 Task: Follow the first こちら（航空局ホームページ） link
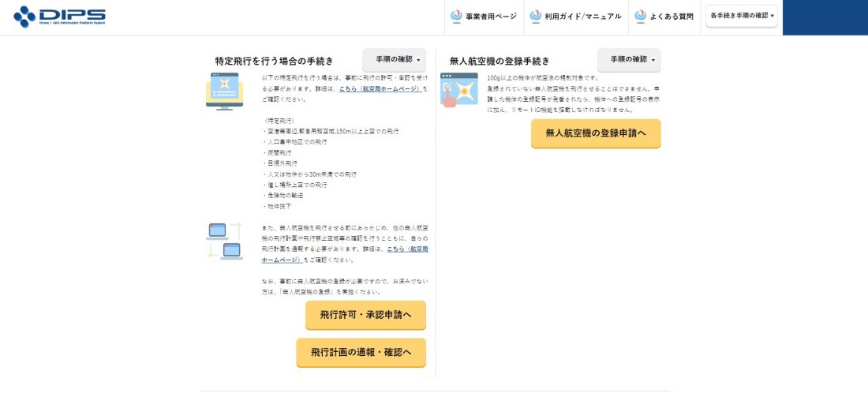pyautogui.click(x=380, y=88)
